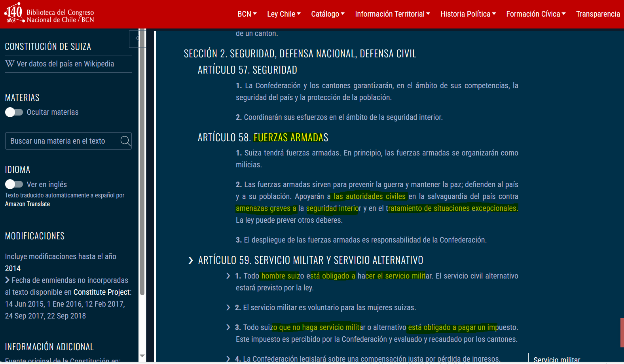Open the Ley Chile dropdown menu

tap(284, 14)
